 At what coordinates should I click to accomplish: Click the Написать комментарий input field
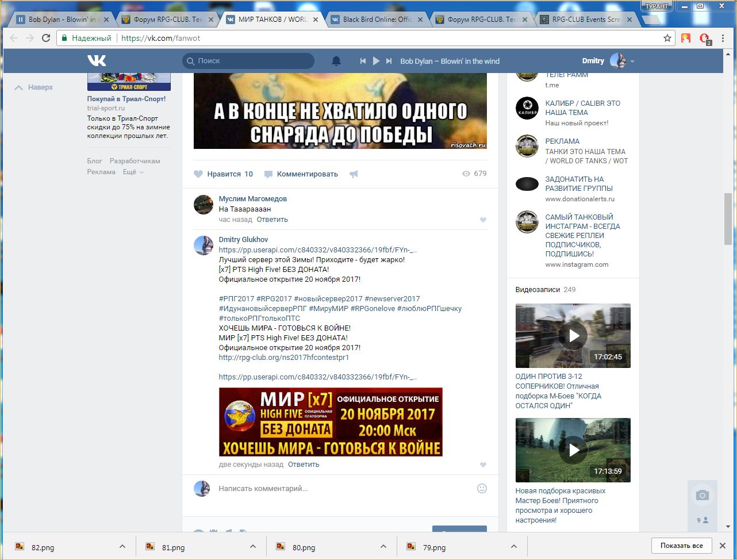339,489
